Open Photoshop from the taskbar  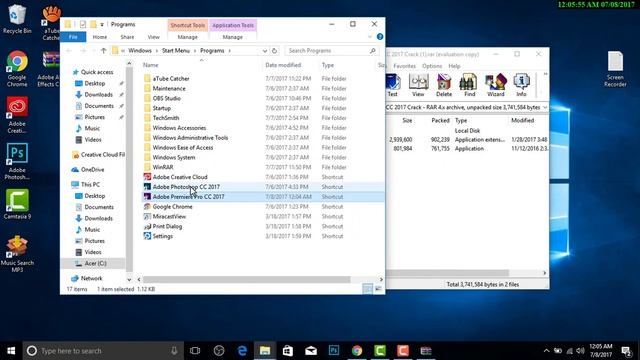pos(334,351)
